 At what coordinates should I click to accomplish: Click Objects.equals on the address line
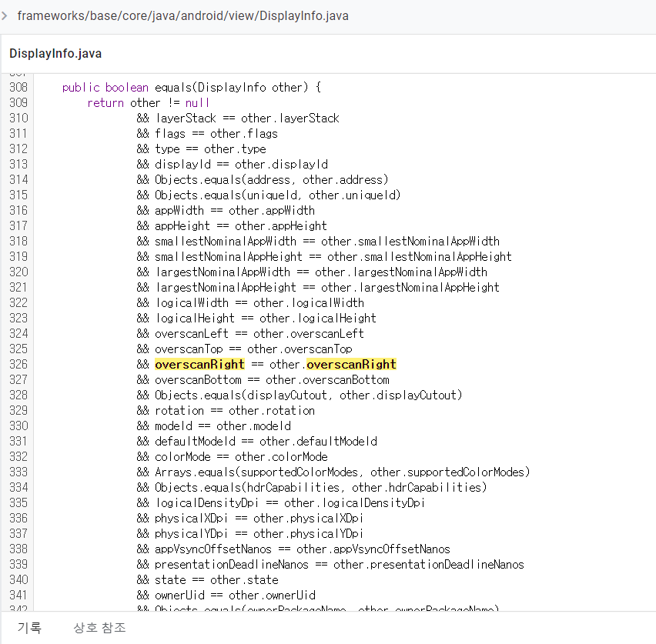pos(198,180)
